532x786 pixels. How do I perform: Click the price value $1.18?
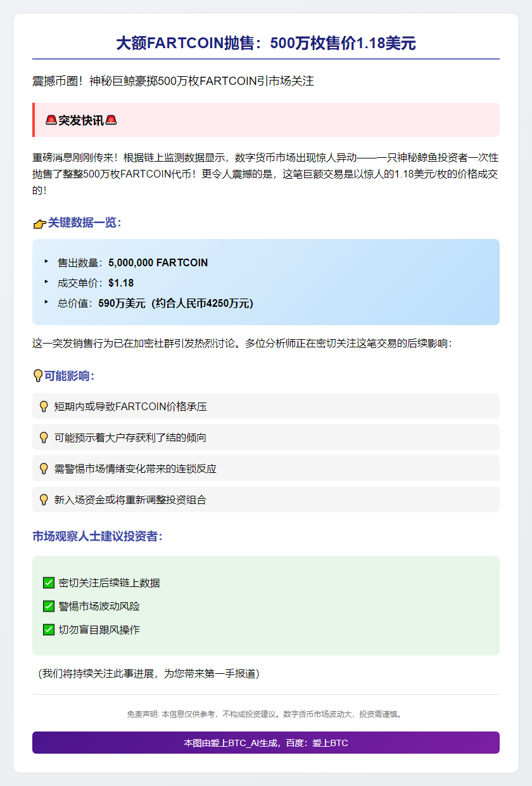[x=121, y=283]
